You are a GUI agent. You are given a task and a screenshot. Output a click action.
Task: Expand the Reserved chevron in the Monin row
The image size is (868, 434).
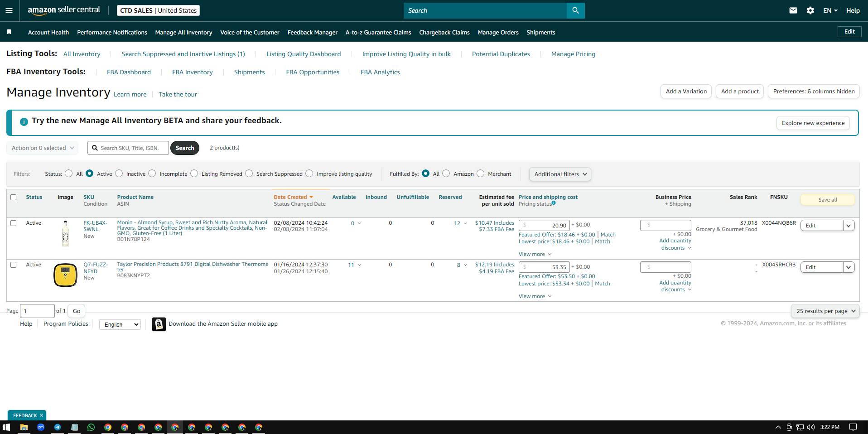point(465,223)
